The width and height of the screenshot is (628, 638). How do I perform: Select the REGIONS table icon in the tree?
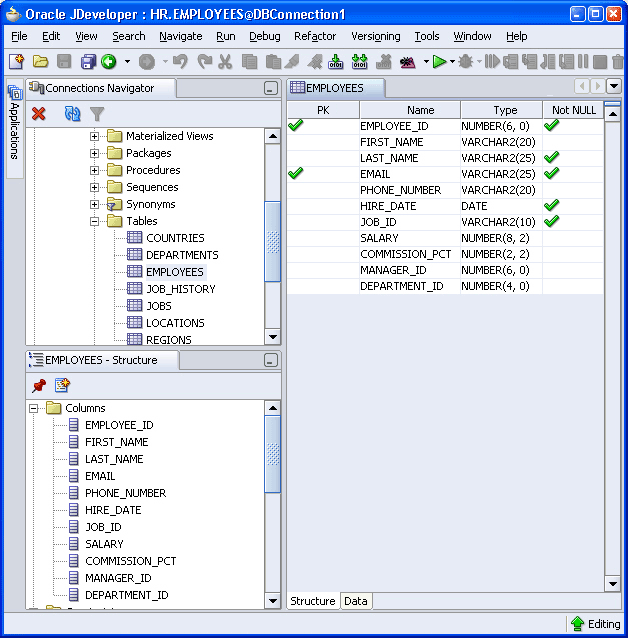[x=134, y=339]
